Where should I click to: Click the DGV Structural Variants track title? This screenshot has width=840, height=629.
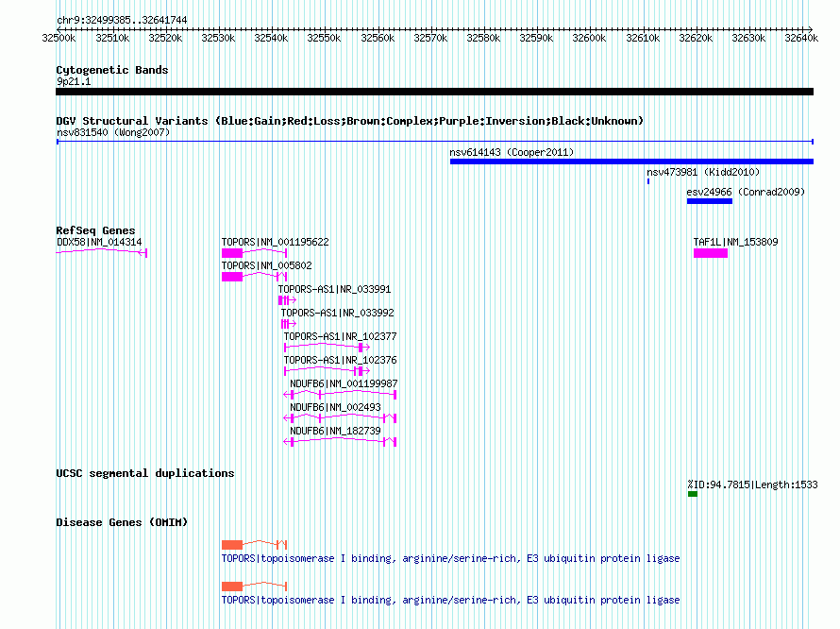tap(350, 121)
